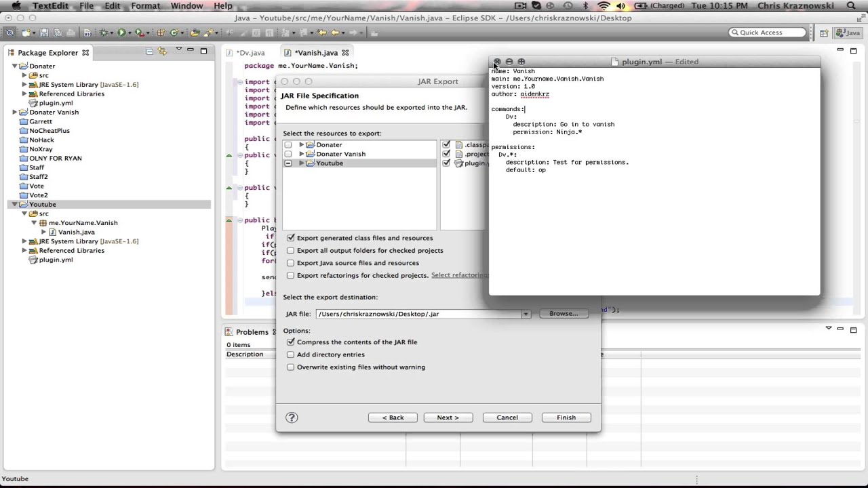Click the Spotlight magnifier in menu bar
The width and height of the screenshot is (868, 488).
pyautogui.click(x=852, y=6)
